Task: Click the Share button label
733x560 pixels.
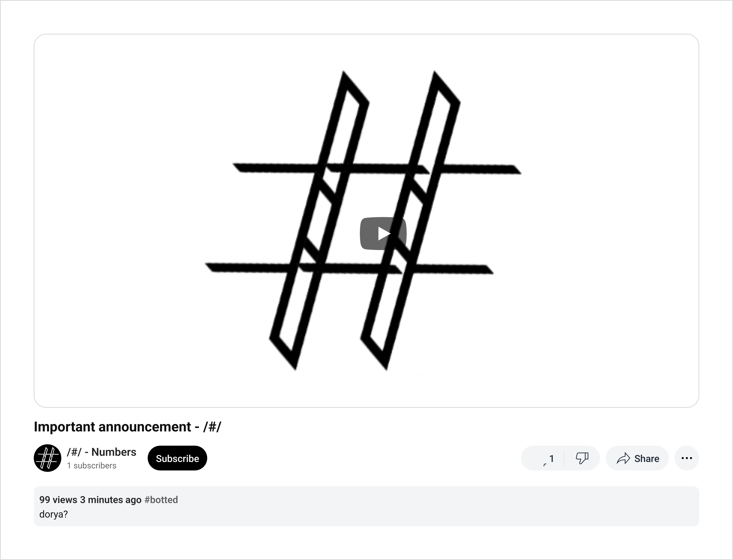Action: (647, 459)
